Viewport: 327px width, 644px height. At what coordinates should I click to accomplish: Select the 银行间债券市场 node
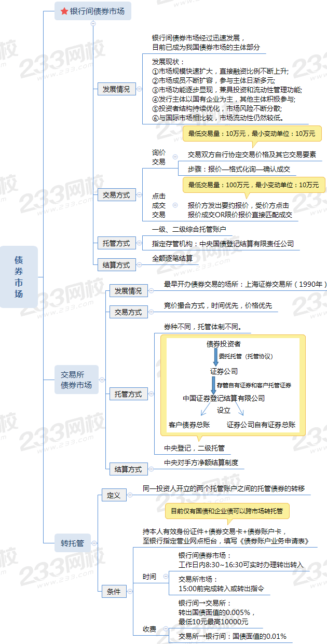tap(93, 11)
